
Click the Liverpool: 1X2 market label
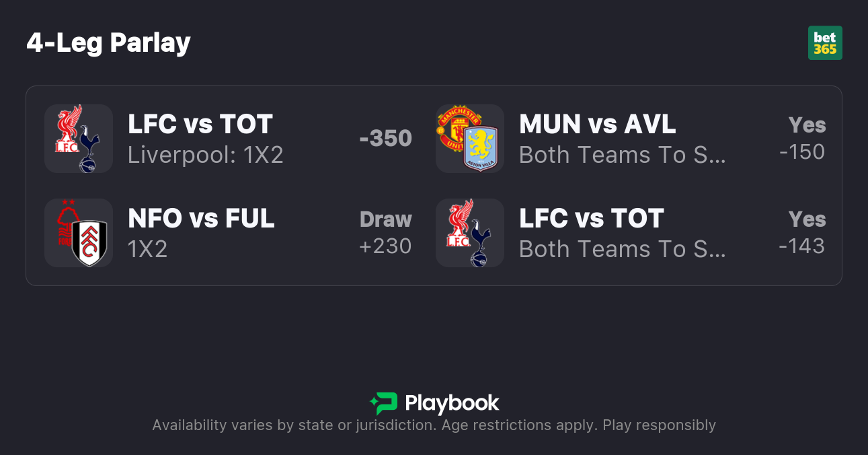pos(205,155)
